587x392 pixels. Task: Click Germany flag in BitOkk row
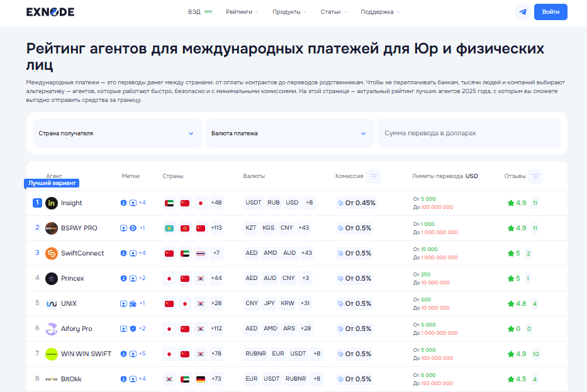[201, 379]
